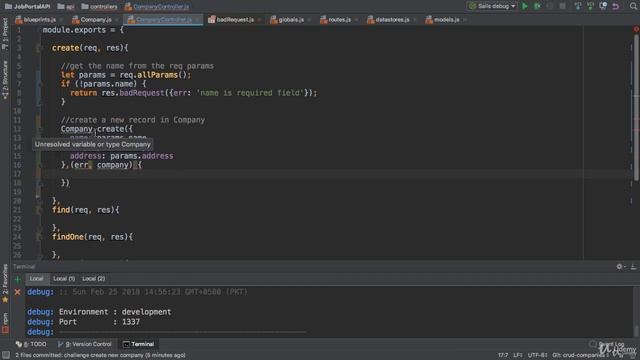Collapse Company.create fold marker
The image size is (640, 360).
[39, 129]
